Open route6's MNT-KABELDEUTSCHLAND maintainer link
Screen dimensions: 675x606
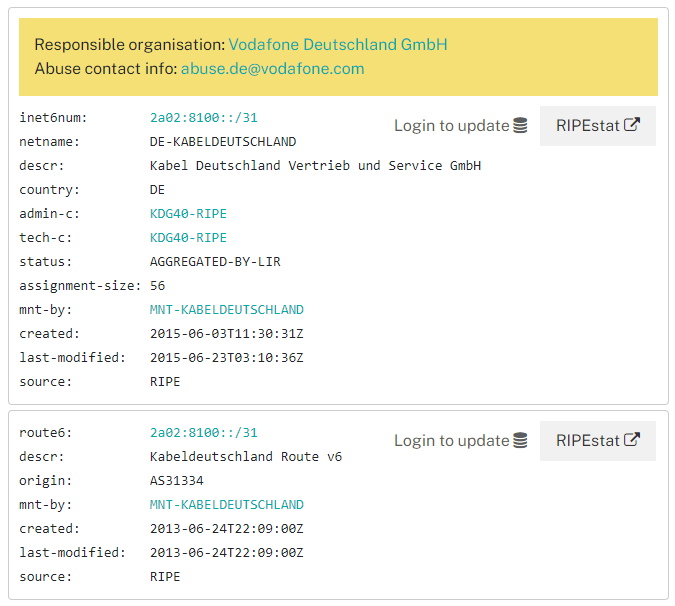tap(226, 504)
